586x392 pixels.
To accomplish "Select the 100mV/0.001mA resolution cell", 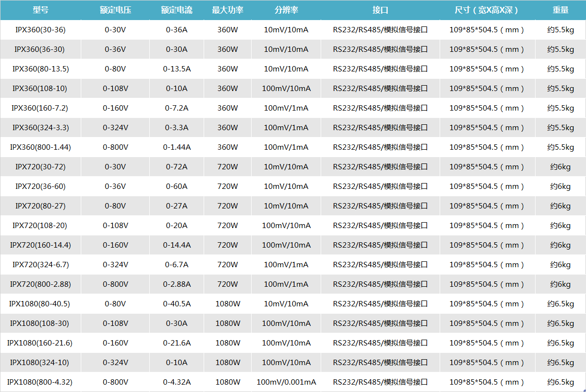I will pyautogui.click(x=286, y=382).
